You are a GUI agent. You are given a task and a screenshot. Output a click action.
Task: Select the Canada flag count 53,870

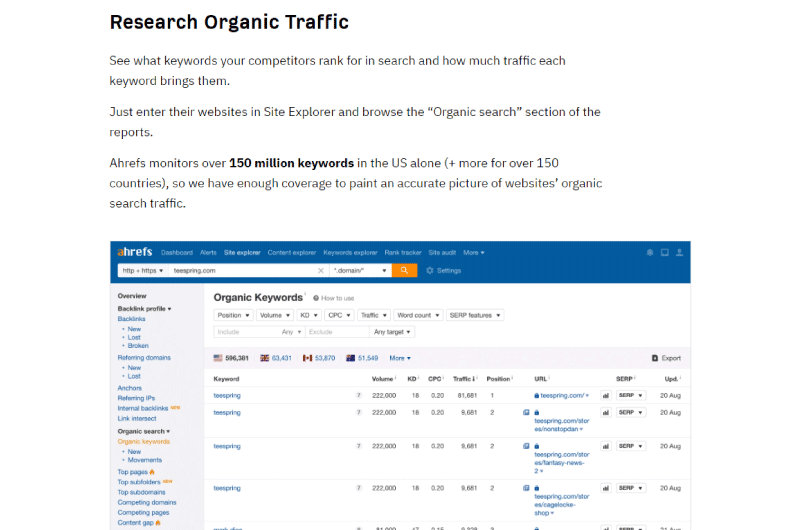319,358
